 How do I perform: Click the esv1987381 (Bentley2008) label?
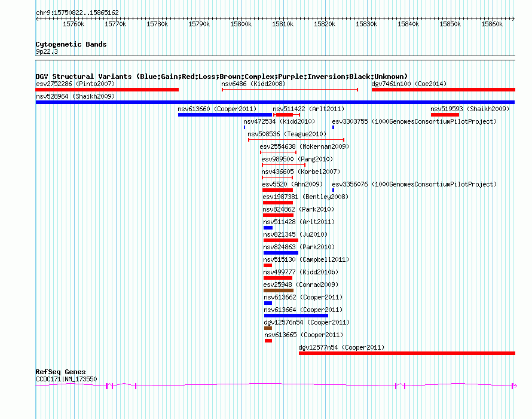[x=305, y=197]
